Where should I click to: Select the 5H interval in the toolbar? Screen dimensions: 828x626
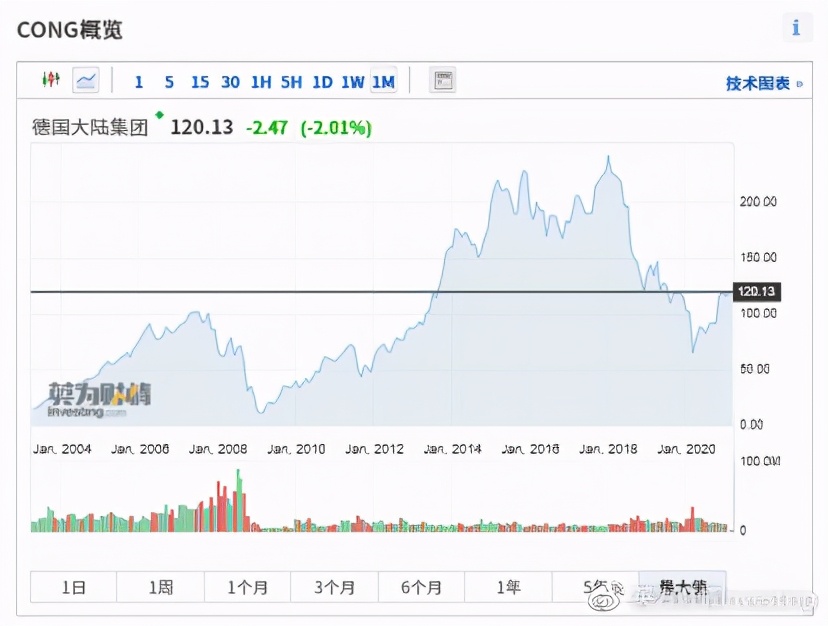point(290,82)
